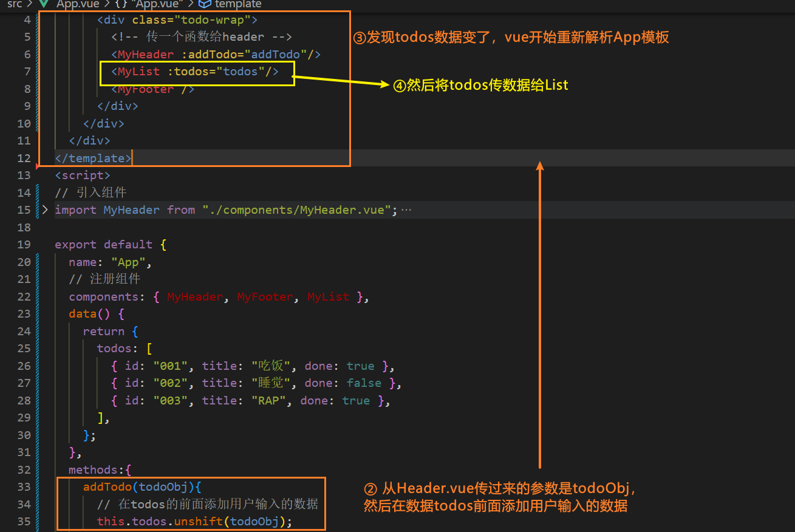
Task: Click the "App" name string on line 20
Action: tap(128, 262)
